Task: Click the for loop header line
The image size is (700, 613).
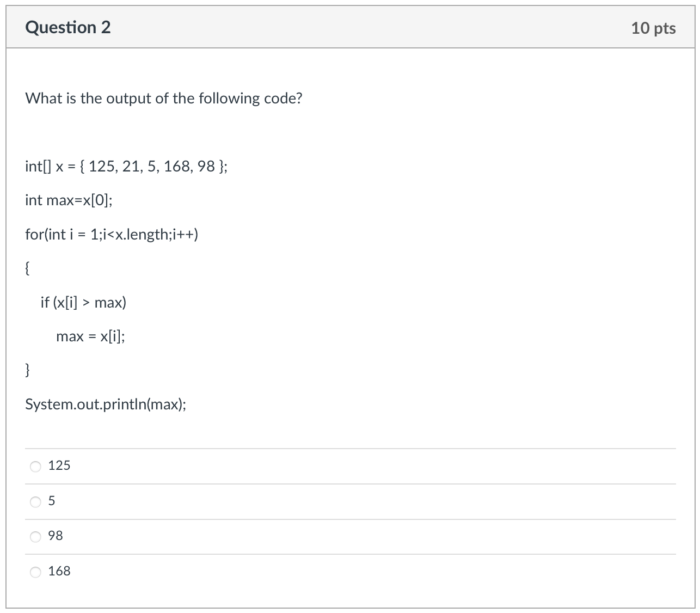Action: click(x=112, y=235)
